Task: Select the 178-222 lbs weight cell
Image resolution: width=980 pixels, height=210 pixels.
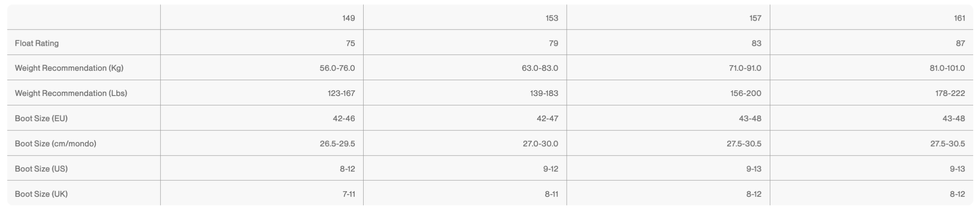Action: tap(950, 93)
